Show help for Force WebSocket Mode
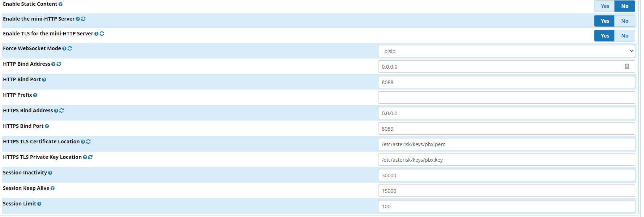Image resolution: width=644 pixels, height=217 pixels. pyautogui.click(x=64, y=49)
